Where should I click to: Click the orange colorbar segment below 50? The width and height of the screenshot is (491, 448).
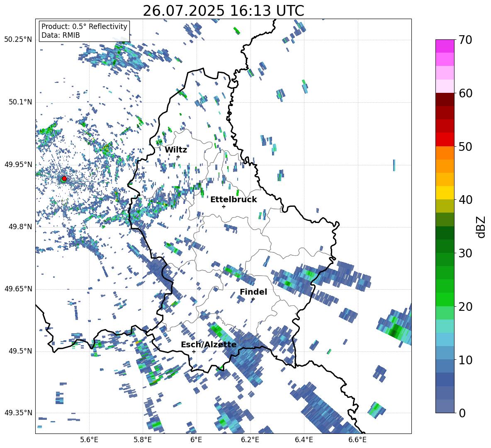click(x=445, y=153)
